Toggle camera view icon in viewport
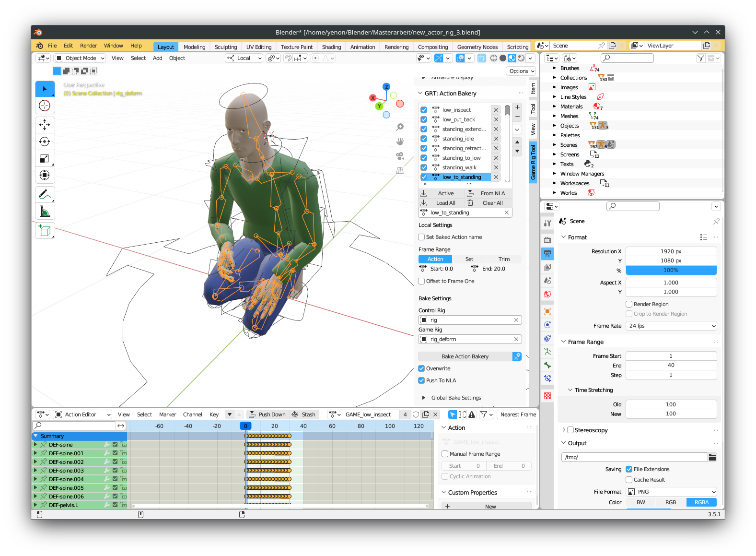 coord(399,156)
